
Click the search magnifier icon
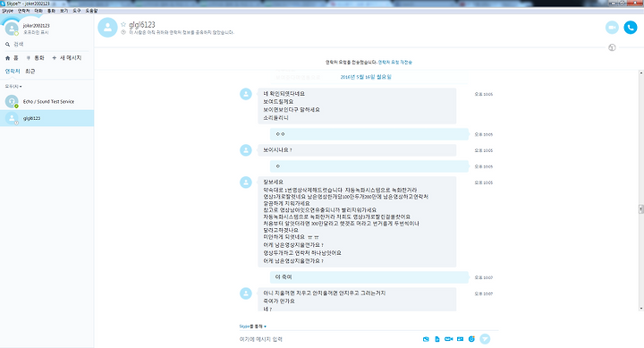[x=7, y=45]
